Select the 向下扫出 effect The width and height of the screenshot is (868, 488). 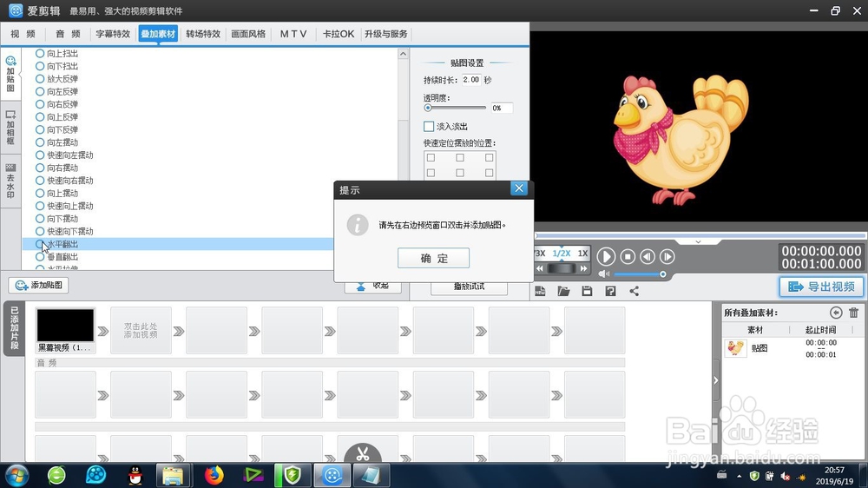click(x=56, y=66)
